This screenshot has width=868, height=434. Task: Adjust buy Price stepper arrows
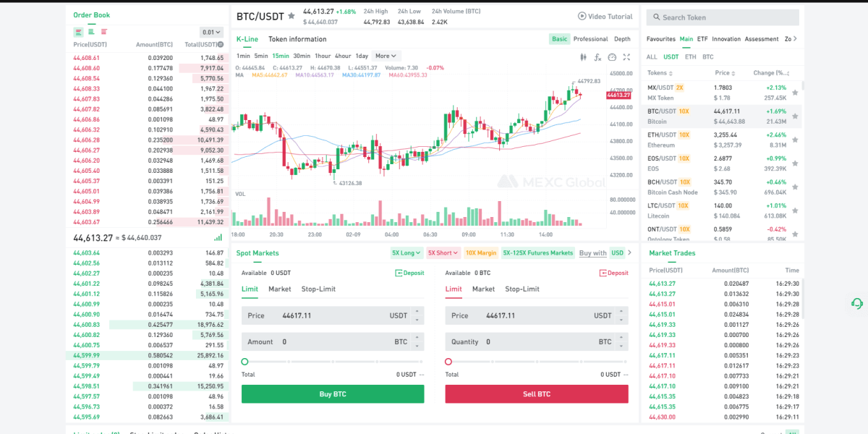[417, 315]
